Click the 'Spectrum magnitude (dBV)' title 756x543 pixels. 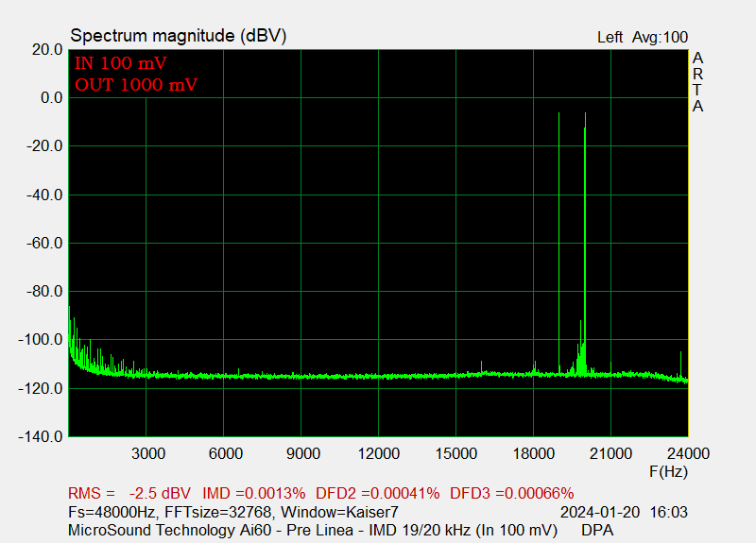[179, 36]
